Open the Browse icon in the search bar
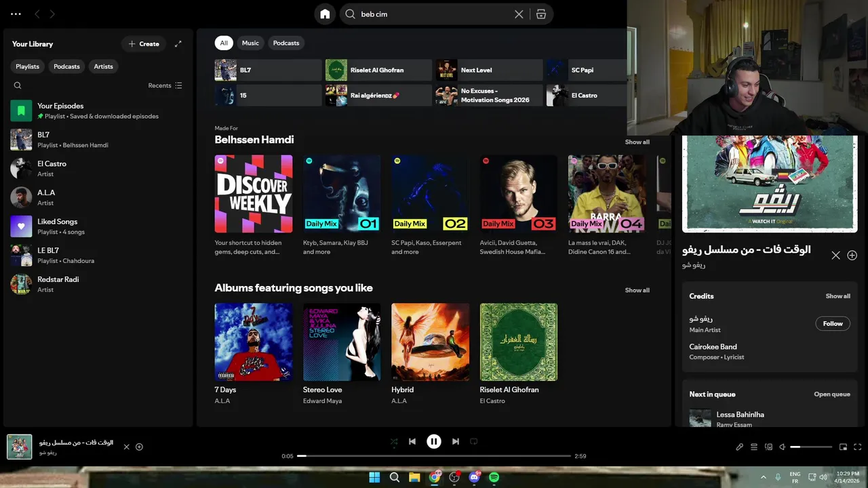The width and height of the screenshot is (868, 488). coord(540,14)
